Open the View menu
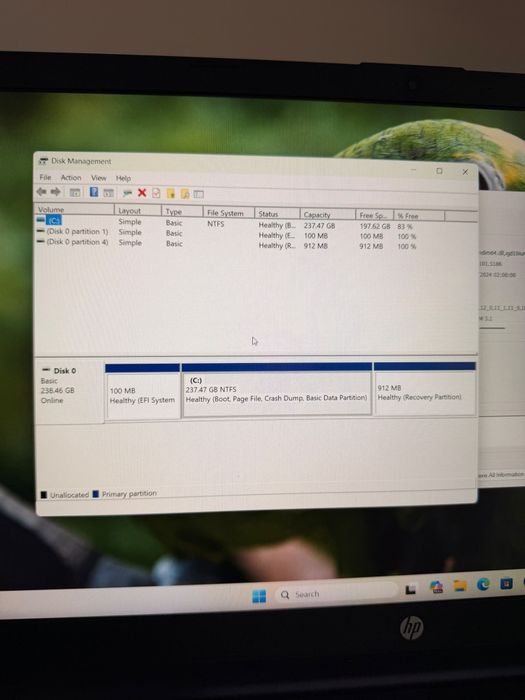This screenshot has height=700, width=525. 99,178
